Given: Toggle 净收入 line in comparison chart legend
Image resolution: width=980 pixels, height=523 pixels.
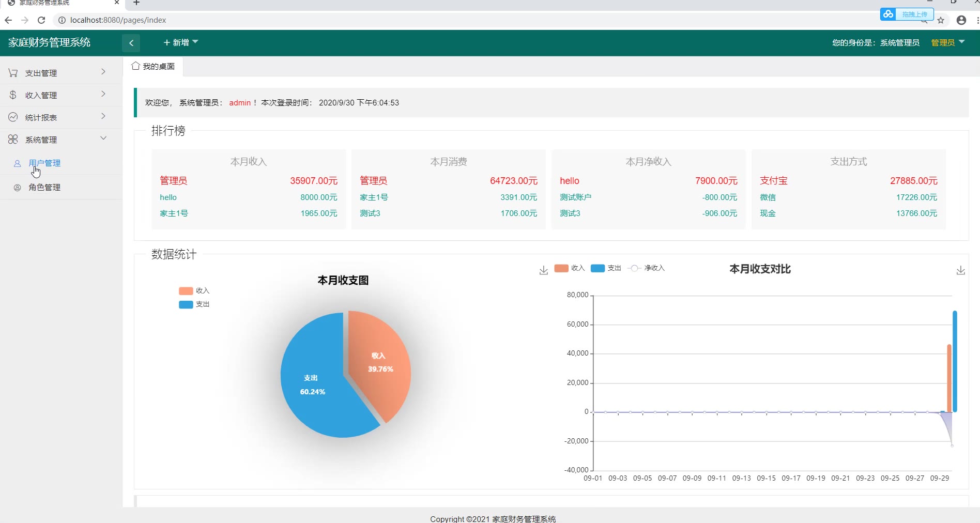Looking at the screenshot, I should coord(646,268).
